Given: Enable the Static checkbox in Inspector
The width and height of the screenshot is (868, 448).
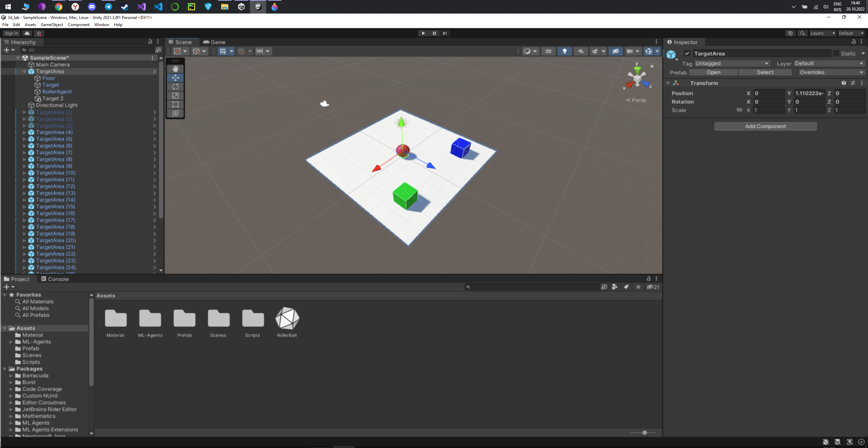Looking at the screenshot, I should coord(836,54).
